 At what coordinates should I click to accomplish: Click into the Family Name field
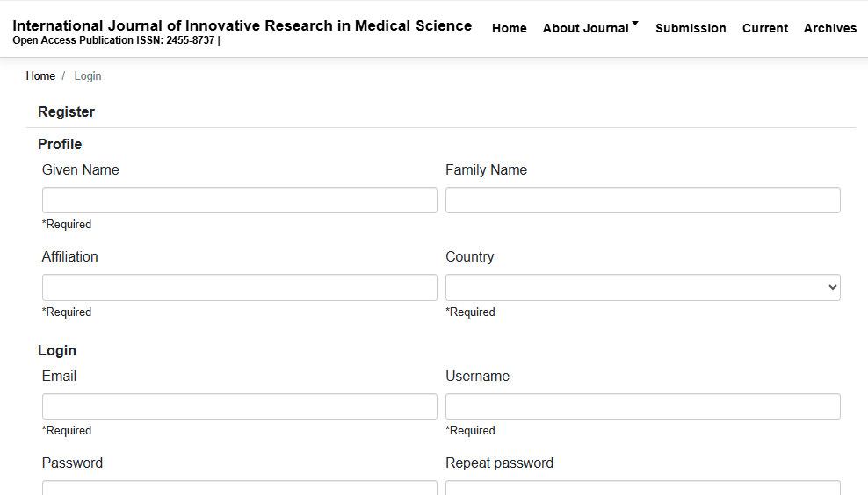(642, 200)
